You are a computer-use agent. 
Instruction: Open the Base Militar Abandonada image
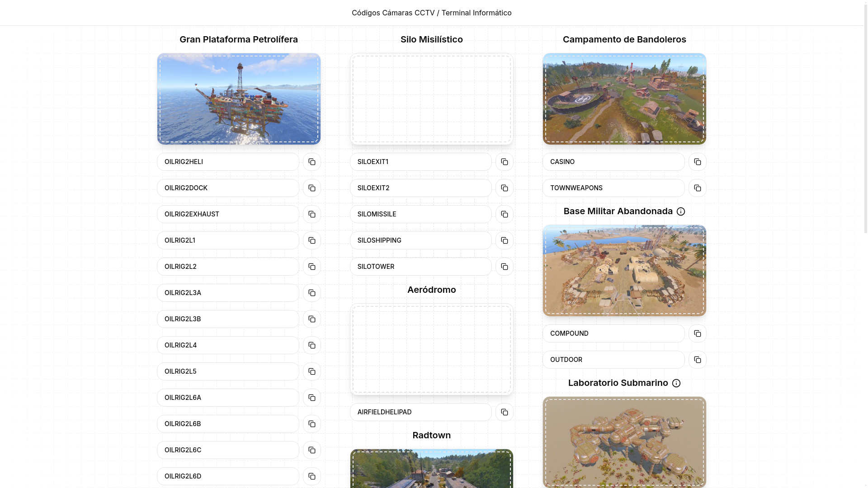(x=624, y=271)
